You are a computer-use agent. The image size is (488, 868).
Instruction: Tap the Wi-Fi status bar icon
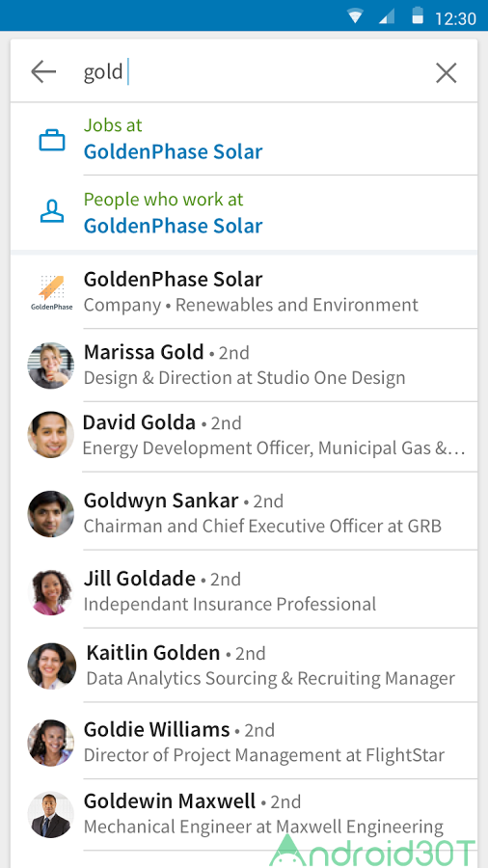(x=355, y=16)
